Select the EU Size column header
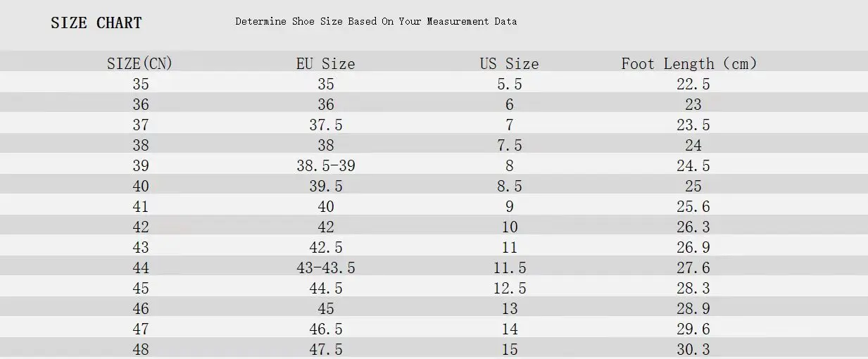 (325, 63)
